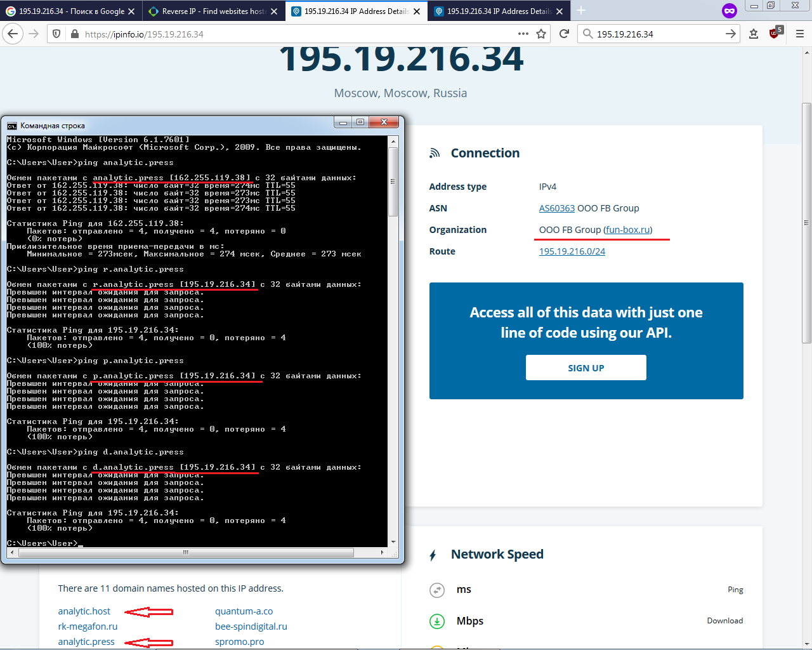Click the command prompt scroll-down arrow
The image size is (812, 650).
click(x=393, y=542)
